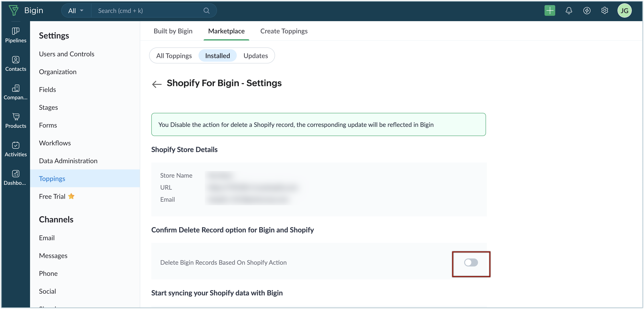
Task: Open Forms settings
Action: tap(48, 125)
